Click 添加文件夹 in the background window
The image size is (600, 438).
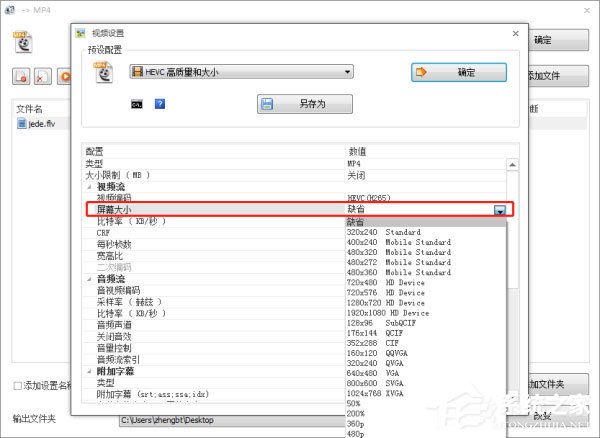click(559, 384)
